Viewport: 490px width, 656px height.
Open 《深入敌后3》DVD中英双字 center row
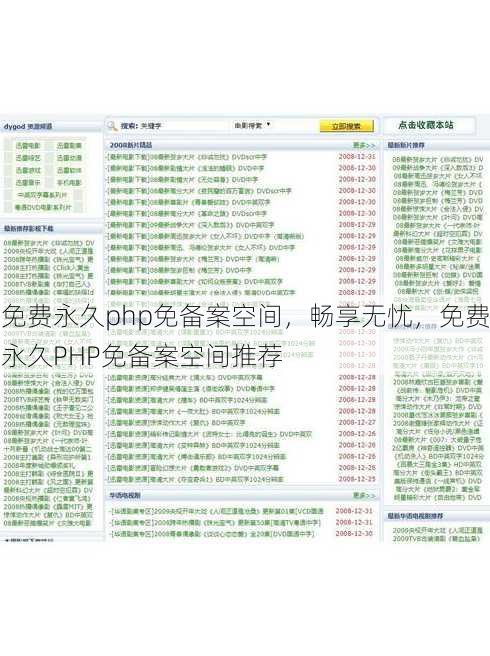pyautogui.click(x=191, y=225)
